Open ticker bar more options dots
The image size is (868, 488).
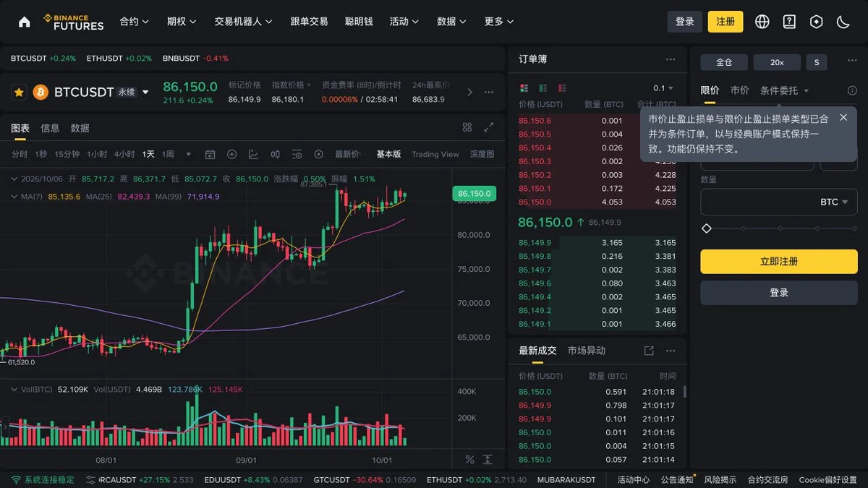coord(489,92)
